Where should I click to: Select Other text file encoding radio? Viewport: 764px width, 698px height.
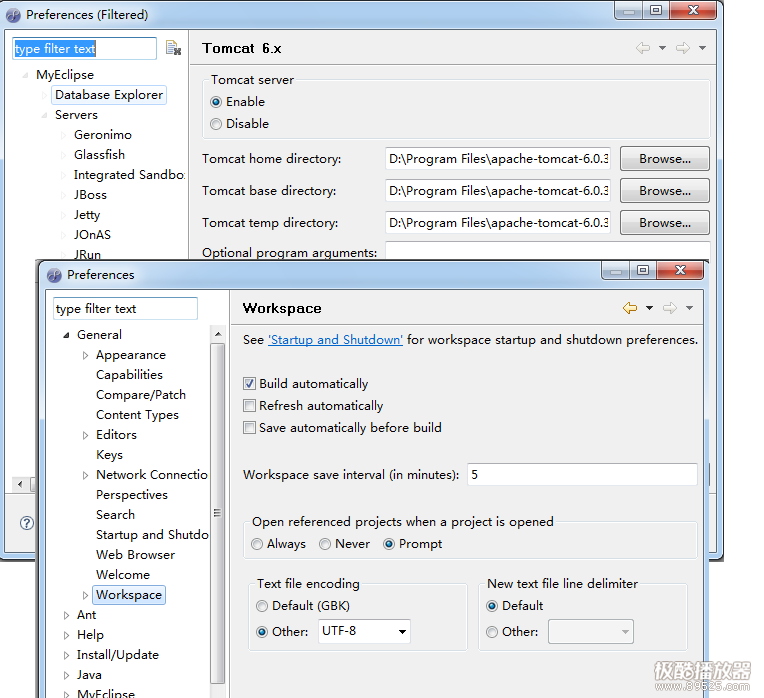262,632
